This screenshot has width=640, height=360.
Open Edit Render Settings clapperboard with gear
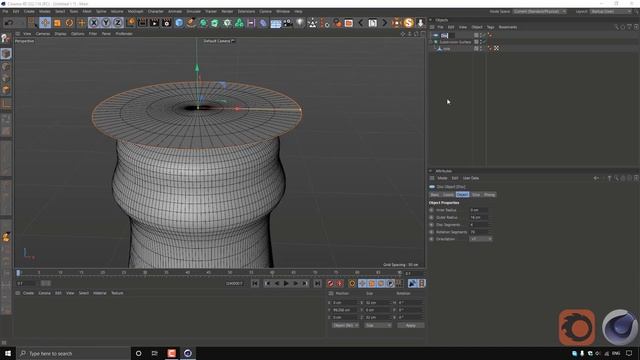coord(167,23)
